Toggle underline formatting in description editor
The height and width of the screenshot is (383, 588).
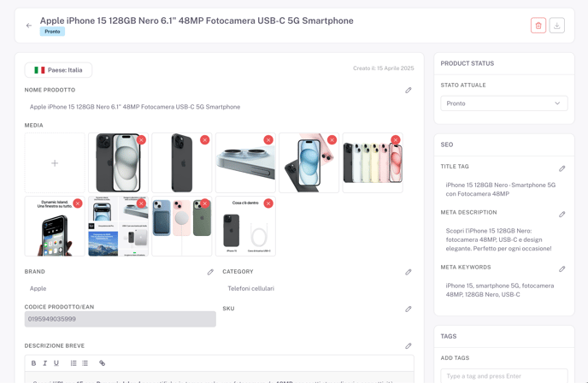coord(56,363)
